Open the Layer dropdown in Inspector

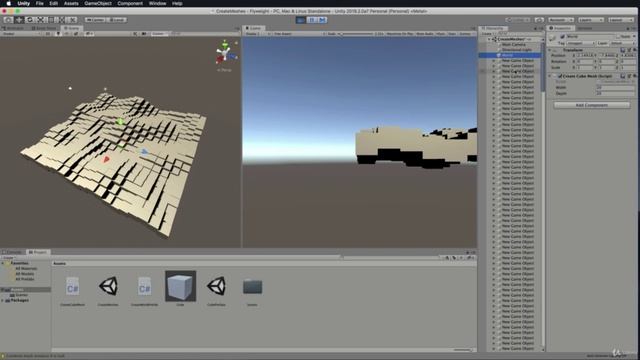pos(623,43)
